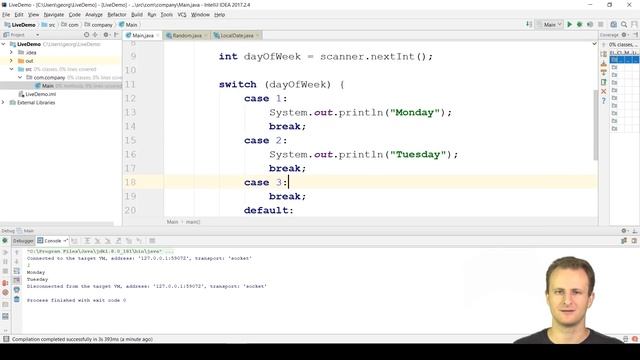Click the editor vertical scrollbar thumb

596,125
